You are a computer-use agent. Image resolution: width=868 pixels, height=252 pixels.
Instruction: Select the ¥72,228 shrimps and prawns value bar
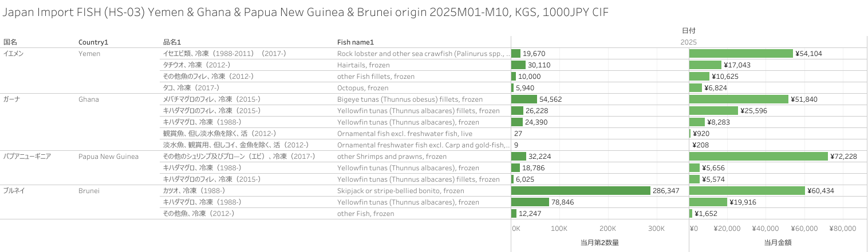758,157
